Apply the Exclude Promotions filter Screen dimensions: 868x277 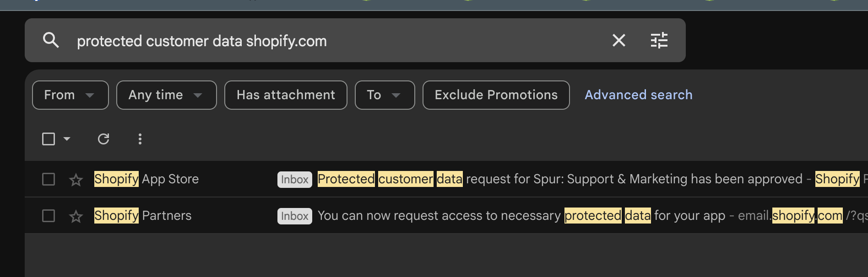(496, 95)
